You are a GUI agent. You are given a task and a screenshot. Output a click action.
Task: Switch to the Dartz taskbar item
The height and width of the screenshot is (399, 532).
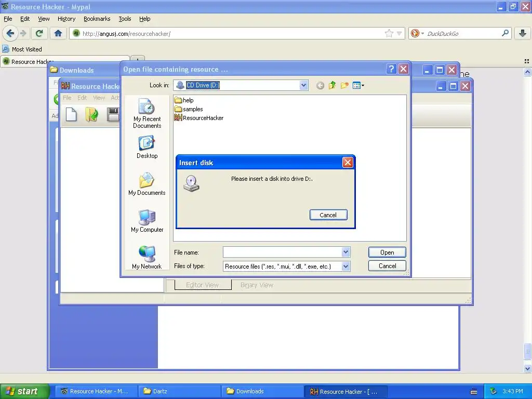click(x=179, y=391)
